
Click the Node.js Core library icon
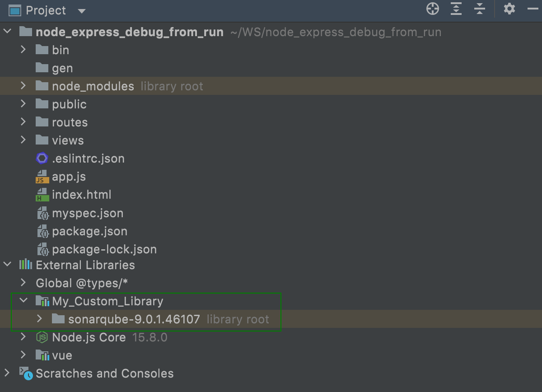41,337
